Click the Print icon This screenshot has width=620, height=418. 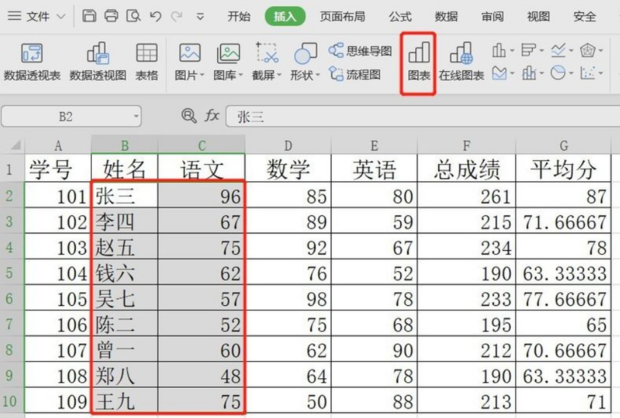click(111, 16)
